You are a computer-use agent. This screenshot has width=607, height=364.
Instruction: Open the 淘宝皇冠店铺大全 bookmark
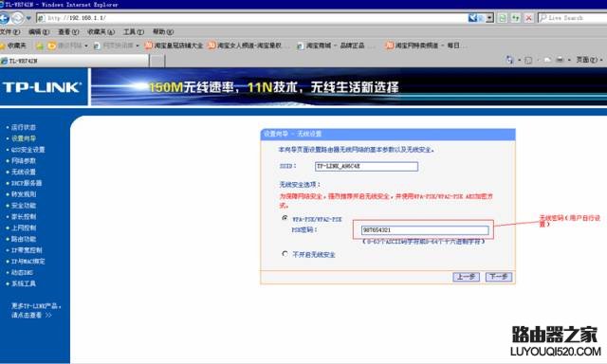coord(174,45)
